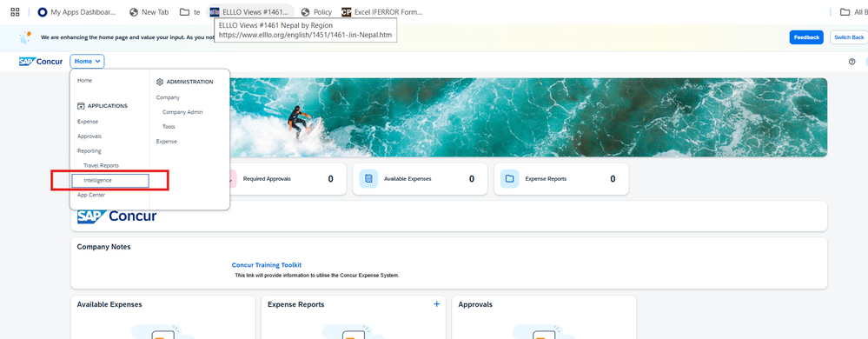This screenshot has width=868, height=339.
Task: Click the Applications section icon
Action: click(81, 106)
